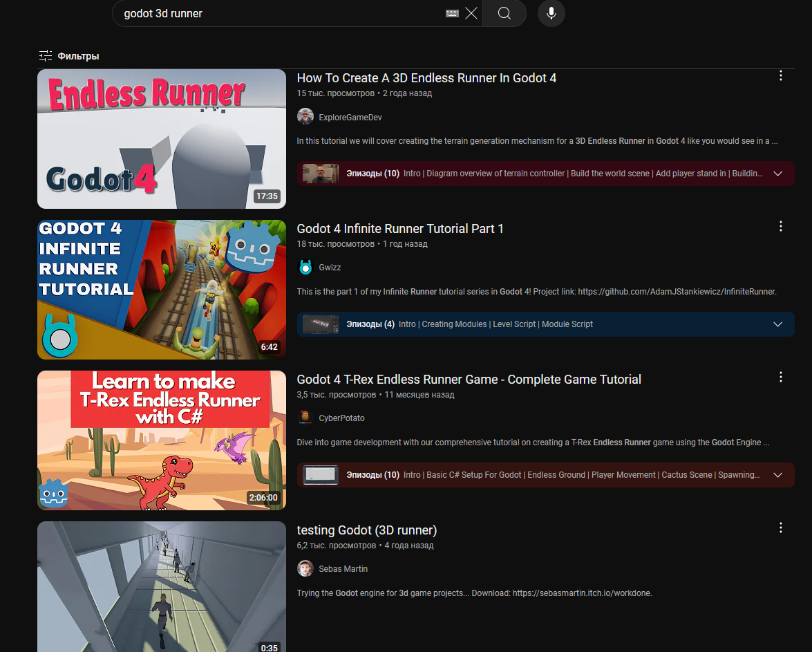This screenshot has height=652, width=812.
Task: Expand the 10 episodes of the 3D Endless Runner video
Action: click(x=778, y=174)
